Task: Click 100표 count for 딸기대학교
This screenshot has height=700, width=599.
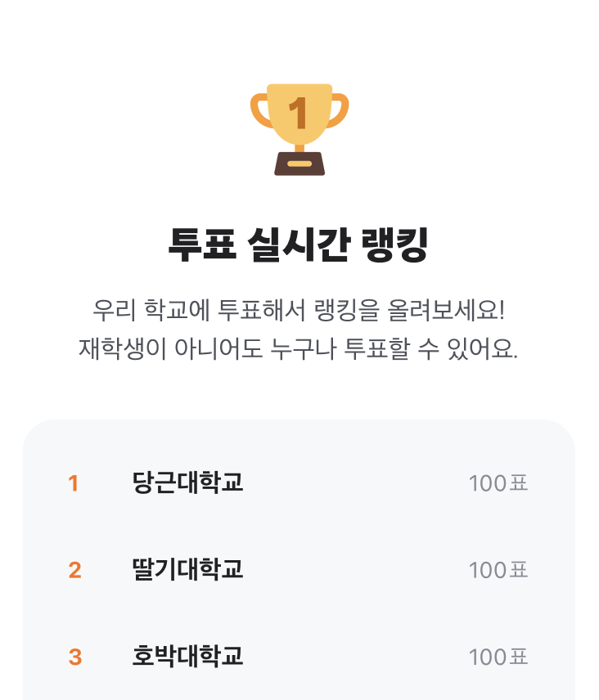Action: pyautogui.click(x=498, y=570)
